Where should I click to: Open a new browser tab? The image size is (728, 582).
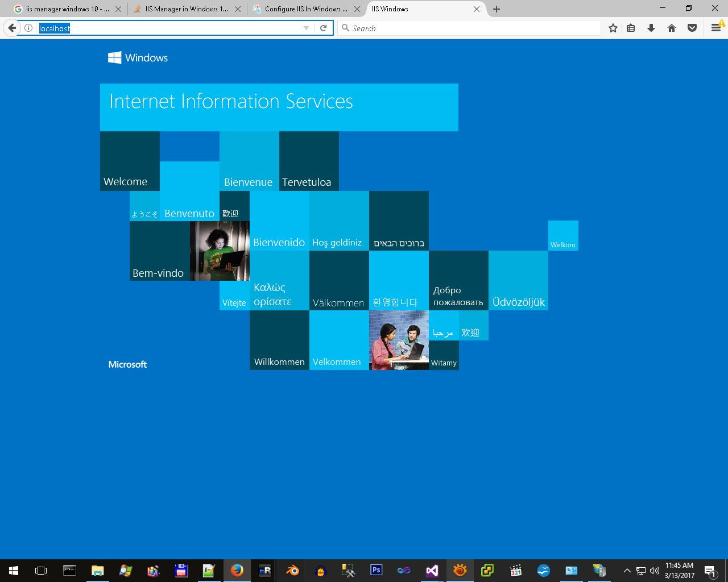(497, 9)
